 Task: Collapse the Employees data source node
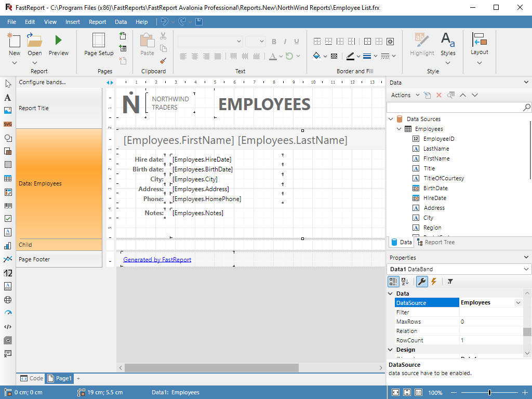coord(399,129)
